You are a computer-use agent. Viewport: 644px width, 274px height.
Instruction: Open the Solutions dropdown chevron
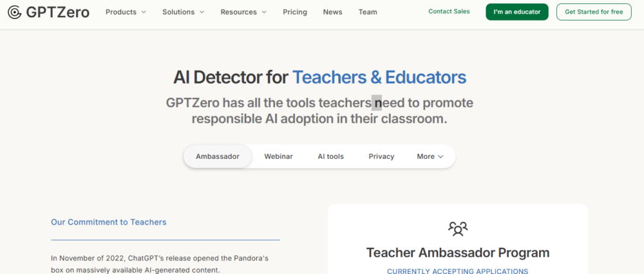(x=202, y=12)
